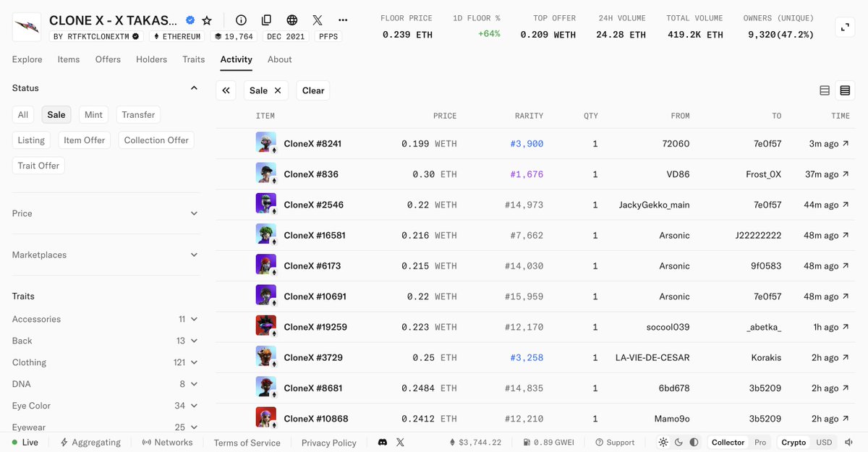Viewport: 868px width, 452px height.
Task: Open the Holders tab
Action: [151, 59]
